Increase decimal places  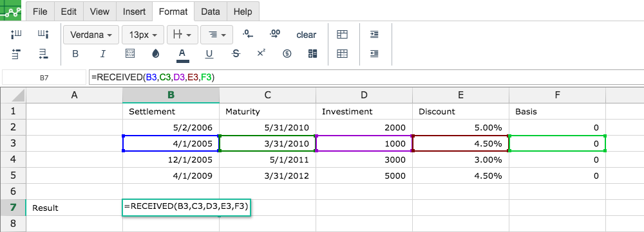pyautogui.click(x=275, y=34)
